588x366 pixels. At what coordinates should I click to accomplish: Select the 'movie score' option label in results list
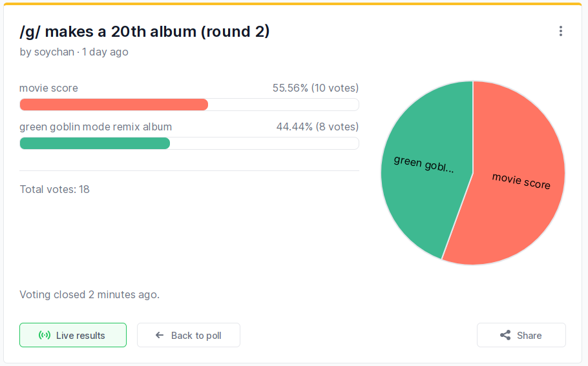point(48,88)
